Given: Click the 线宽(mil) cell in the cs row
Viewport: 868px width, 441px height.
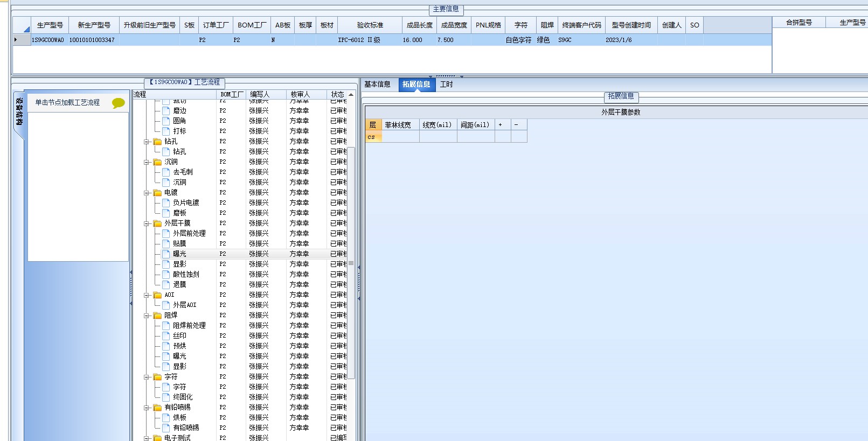Looking at the screenshot, I should (x=438, y=137).
